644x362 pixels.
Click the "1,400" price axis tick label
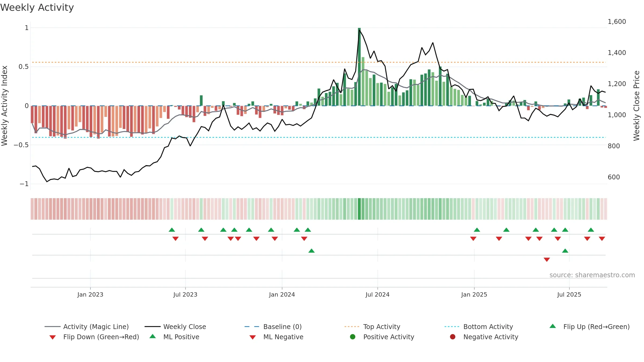pos(617,53)
